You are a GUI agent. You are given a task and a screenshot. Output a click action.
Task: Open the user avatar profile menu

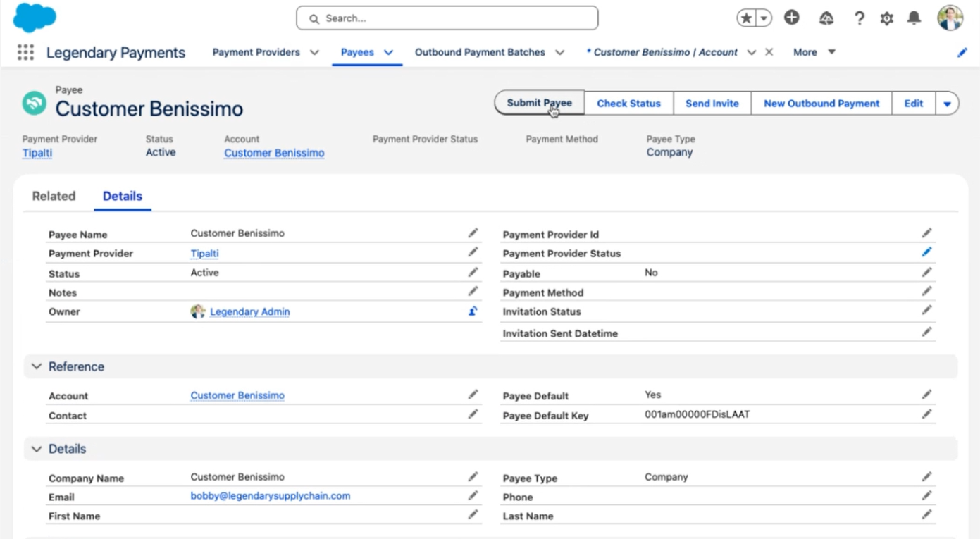coord(949,18)
